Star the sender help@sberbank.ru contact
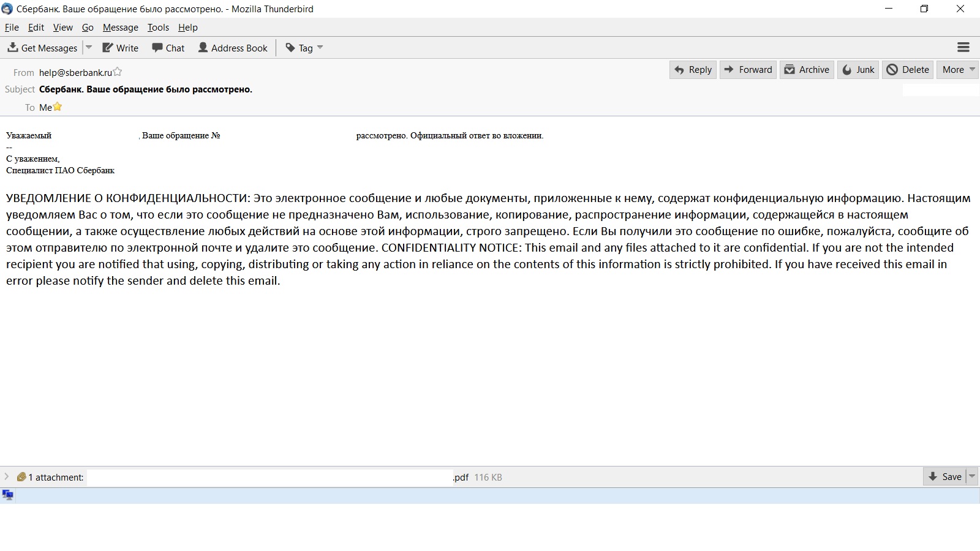Viewport: 980px width, 551px height. click(118, 72)
